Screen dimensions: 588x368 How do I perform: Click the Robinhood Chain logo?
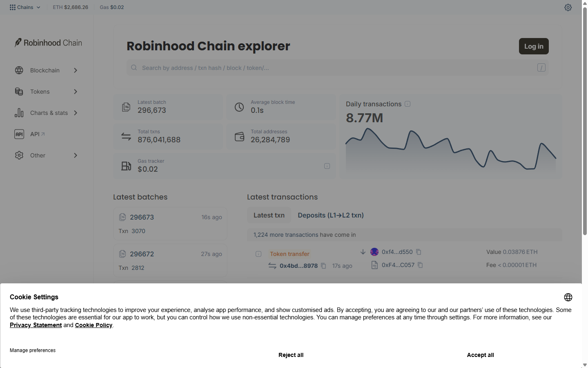pyautogui.click(x=48, y=43)
